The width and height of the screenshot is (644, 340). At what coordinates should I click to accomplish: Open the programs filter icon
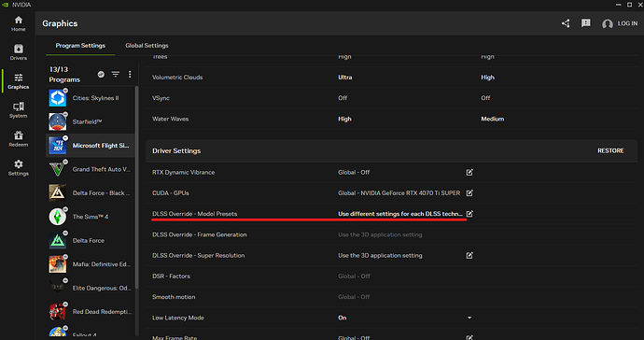point(116,74)
